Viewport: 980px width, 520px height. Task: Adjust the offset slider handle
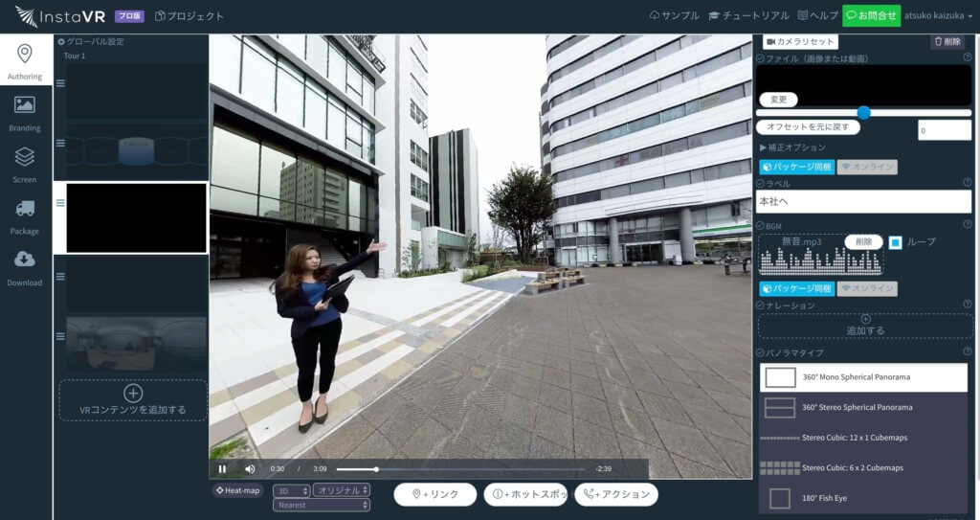point(864,113)
